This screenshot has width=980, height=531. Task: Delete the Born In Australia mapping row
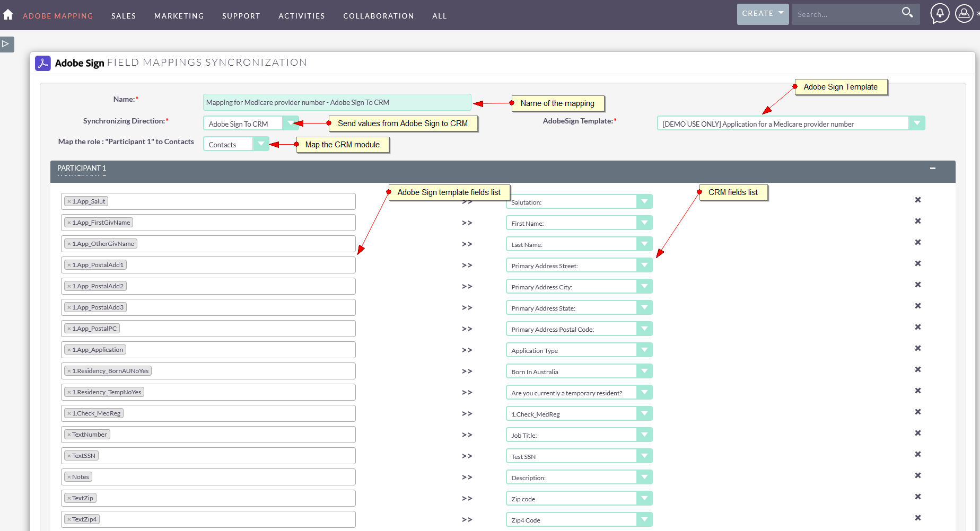pos(918,369)
